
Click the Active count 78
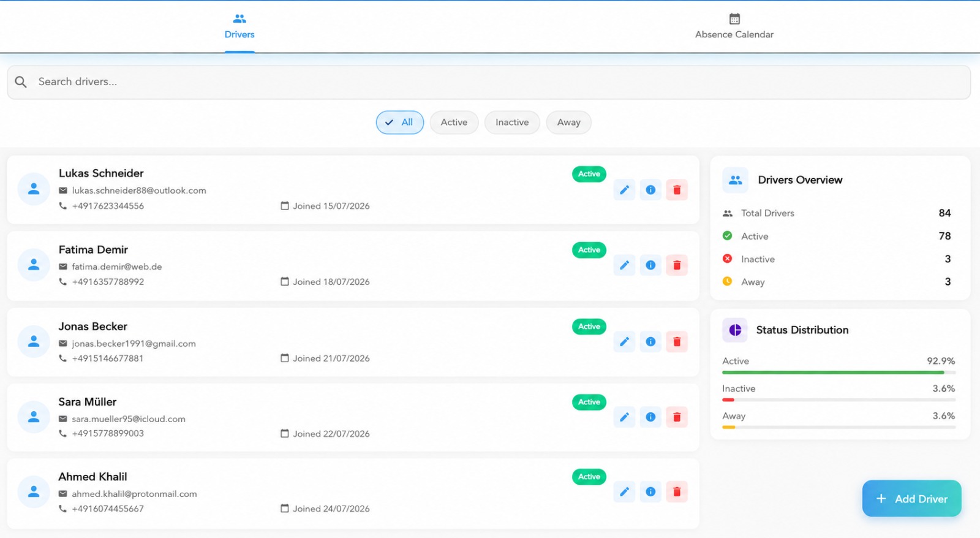pyautogui.click(x=944, y=236)
